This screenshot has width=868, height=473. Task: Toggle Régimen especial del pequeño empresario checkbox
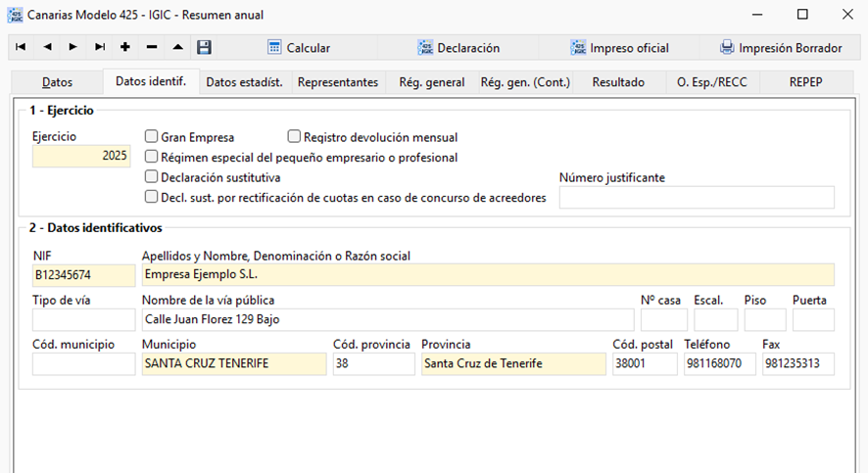[x=151, y=157]
